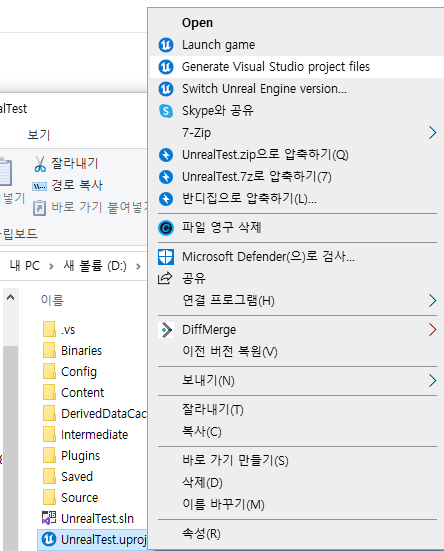The height and width of the screenshot is (551, 444).
Task: Select the UnrealTest.sln file name
Action: (x=97, y=519)
